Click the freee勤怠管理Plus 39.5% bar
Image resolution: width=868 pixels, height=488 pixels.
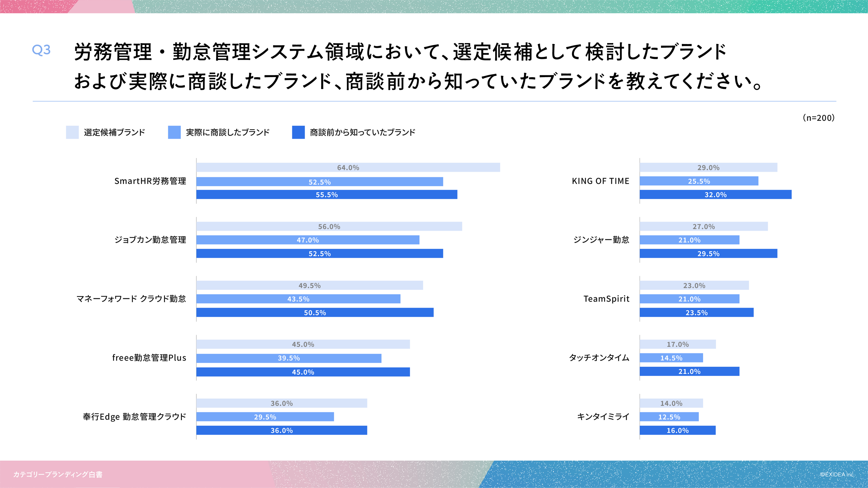coord(289,358)
